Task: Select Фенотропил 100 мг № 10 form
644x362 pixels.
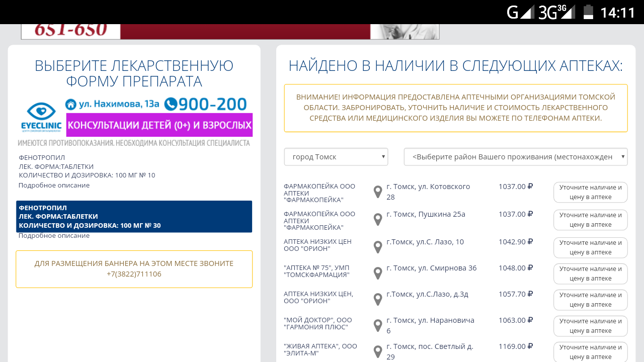Action: 87,166
